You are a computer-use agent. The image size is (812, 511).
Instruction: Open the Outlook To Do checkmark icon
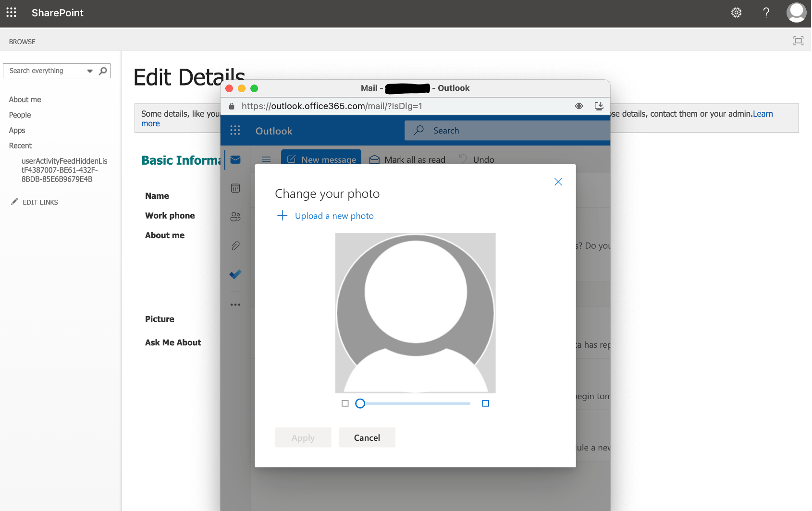pyautogui.click(x=235, y=274)
